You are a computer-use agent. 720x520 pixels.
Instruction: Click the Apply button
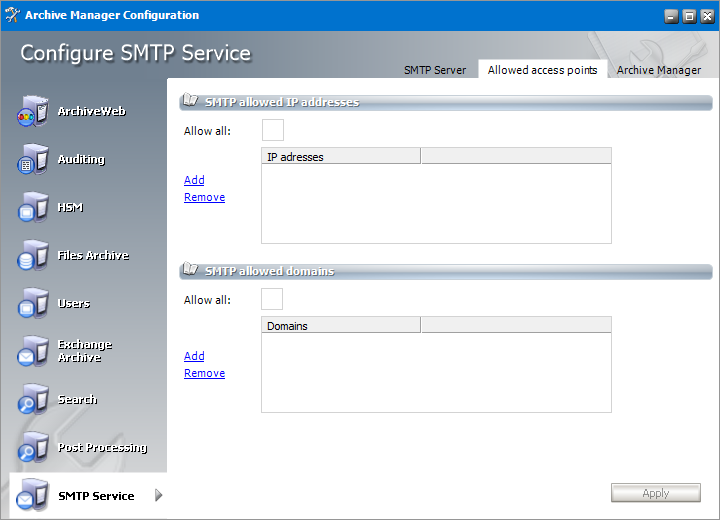point(656,493)
